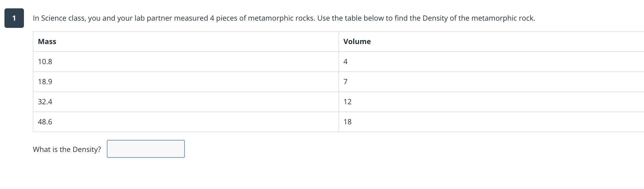Select the volume value 18
This screenshot has height=189, width=644.
[x=347, y=122]
